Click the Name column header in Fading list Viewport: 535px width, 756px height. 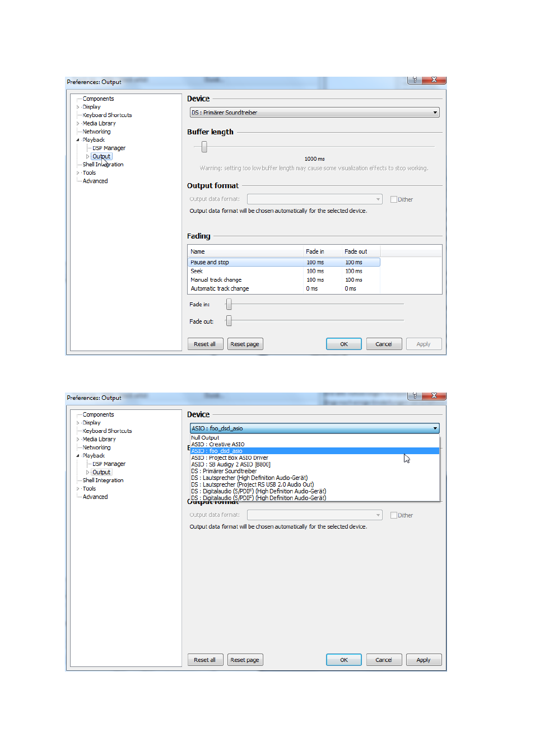pyautogui.click(x=245, y=251)
